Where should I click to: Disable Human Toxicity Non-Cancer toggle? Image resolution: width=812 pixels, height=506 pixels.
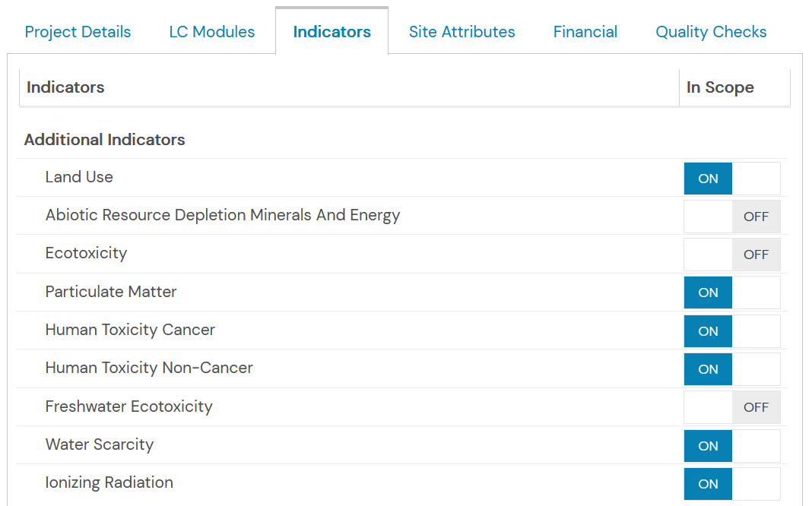[731, 369]
